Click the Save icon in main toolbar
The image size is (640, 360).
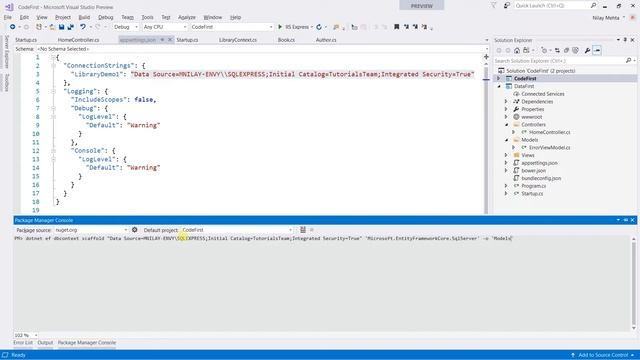tap(61, 27)
